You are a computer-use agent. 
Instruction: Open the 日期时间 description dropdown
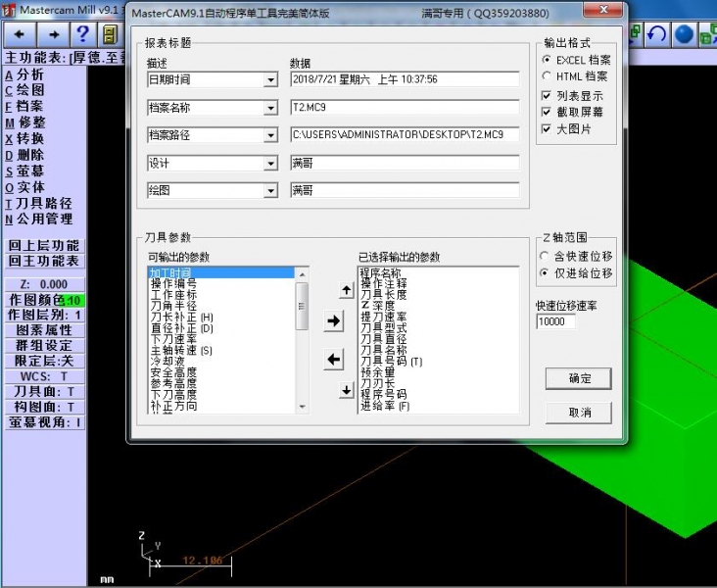[270, 80]
